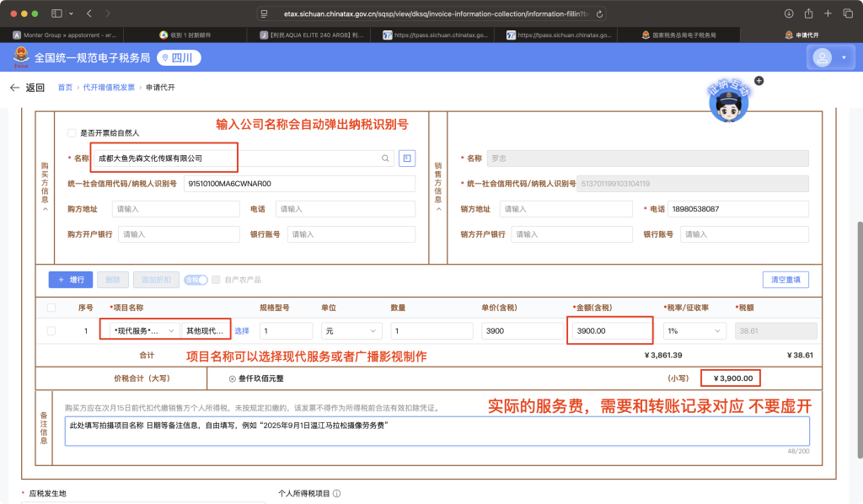Click the back arrow 返回
This screenshot has width=863, height=504.
27,88
